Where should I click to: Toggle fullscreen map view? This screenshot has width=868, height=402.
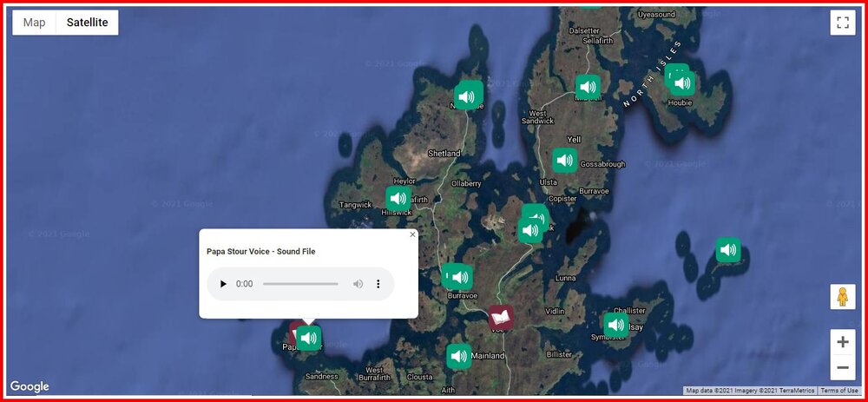click(843, 23)
